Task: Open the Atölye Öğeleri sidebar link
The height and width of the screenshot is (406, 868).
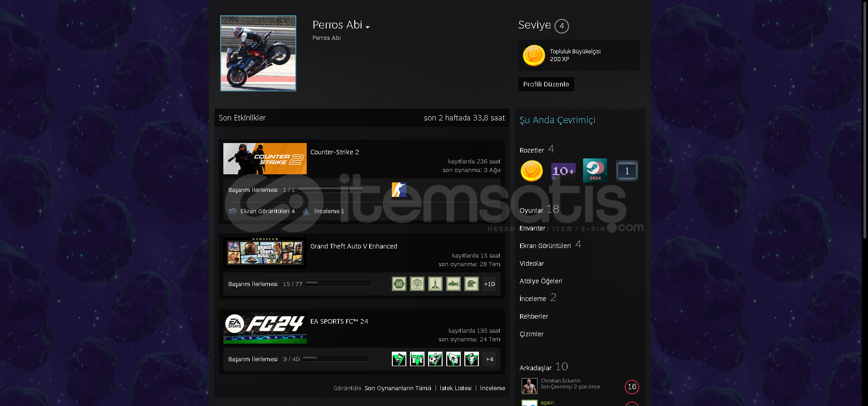Action: (x=541, y=281)
